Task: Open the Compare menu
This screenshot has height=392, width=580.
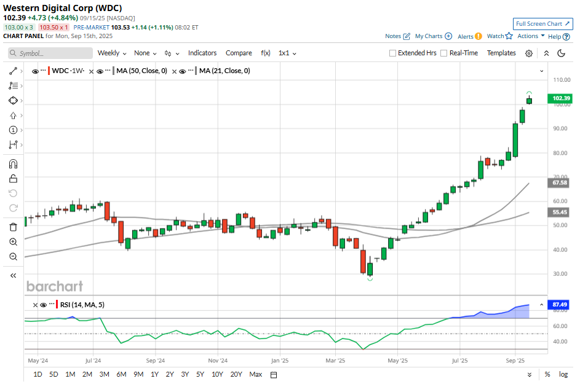Action: click(239, 53)
